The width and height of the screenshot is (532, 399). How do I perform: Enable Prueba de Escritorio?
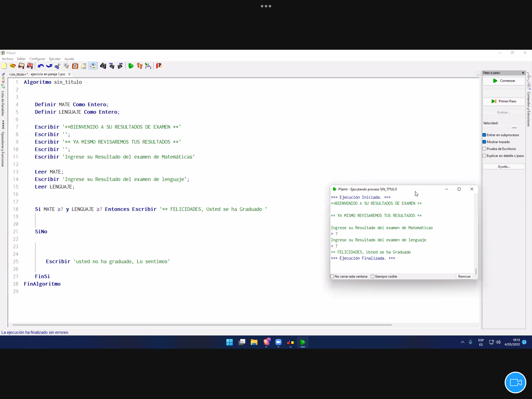click(484, 149)
